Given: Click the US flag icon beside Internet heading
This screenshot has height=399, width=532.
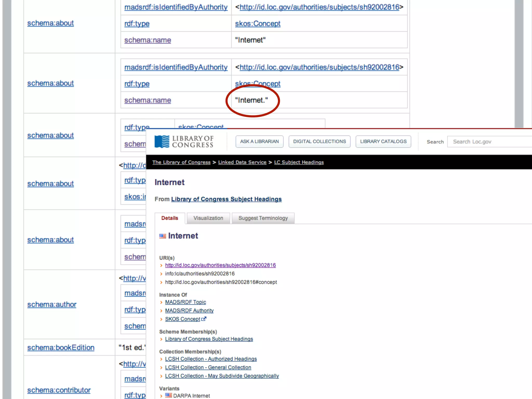Looking at the screenshot, I should [163, 236].
